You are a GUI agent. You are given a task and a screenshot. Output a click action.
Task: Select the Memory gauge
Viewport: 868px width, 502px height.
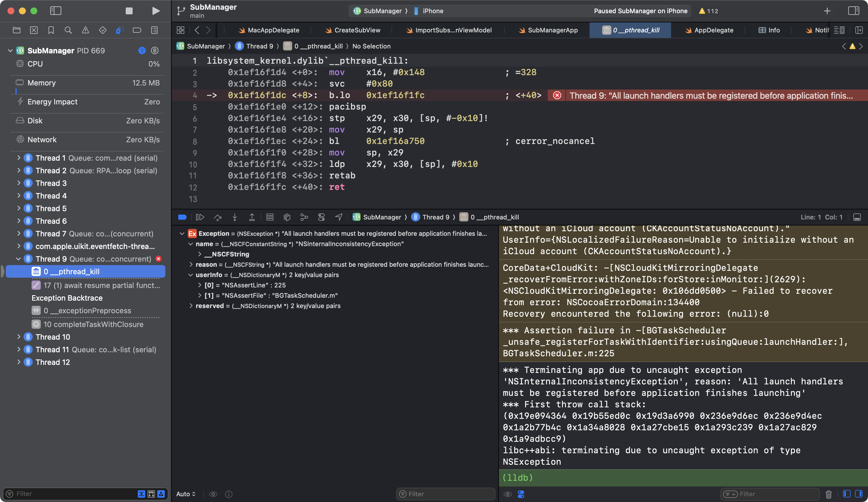[x=88, y=83]
